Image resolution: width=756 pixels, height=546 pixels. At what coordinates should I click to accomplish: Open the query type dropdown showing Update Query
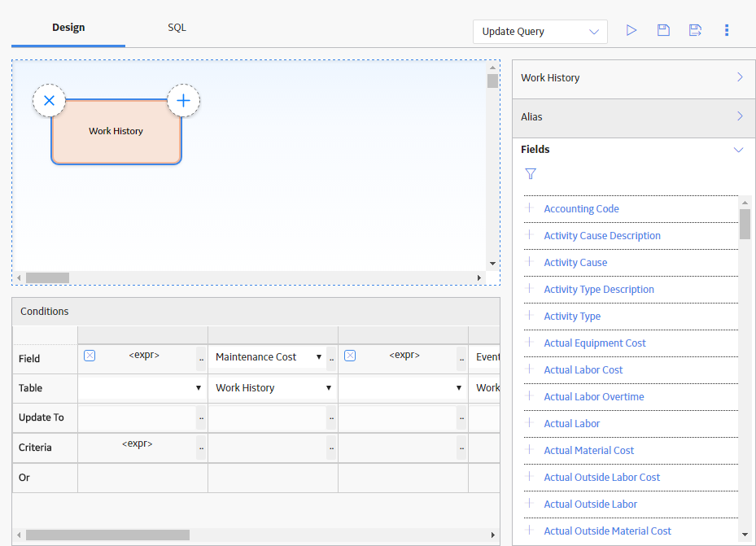540,32
